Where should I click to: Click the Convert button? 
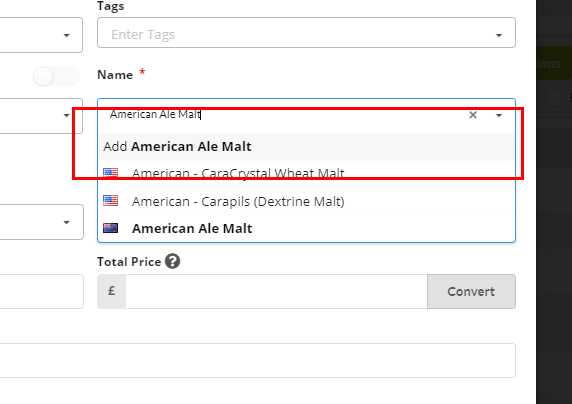click(x=471, y=292)
